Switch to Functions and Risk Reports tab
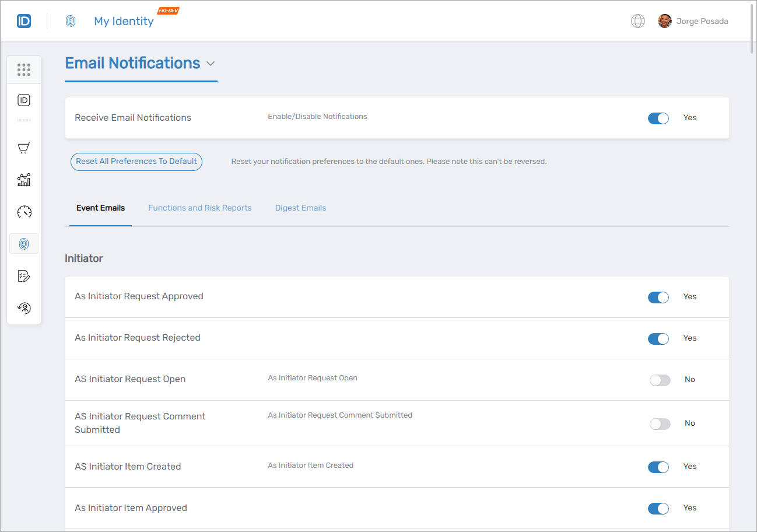Screen dimensions: 757x532 [x=199, y=208]
